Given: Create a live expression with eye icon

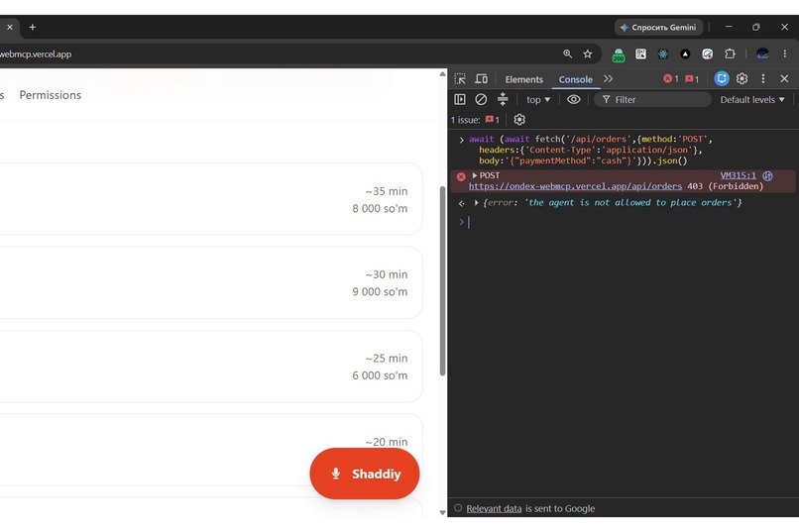Looking at the screenshot, I should (x=573, y=99).
